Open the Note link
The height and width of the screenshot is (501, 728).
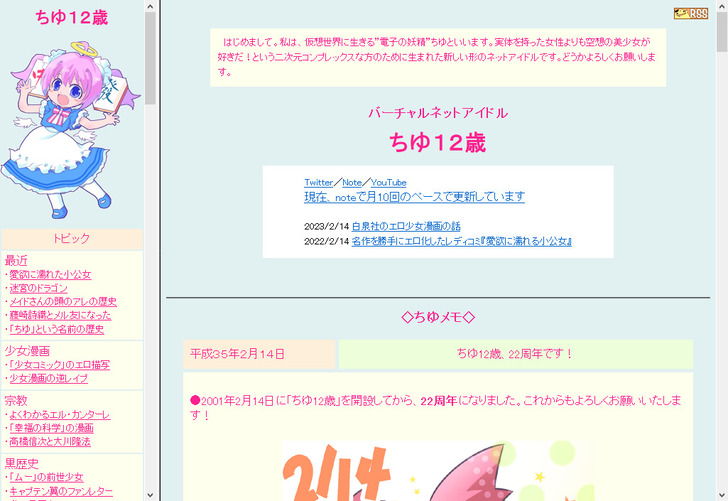(x=352, y=183)
